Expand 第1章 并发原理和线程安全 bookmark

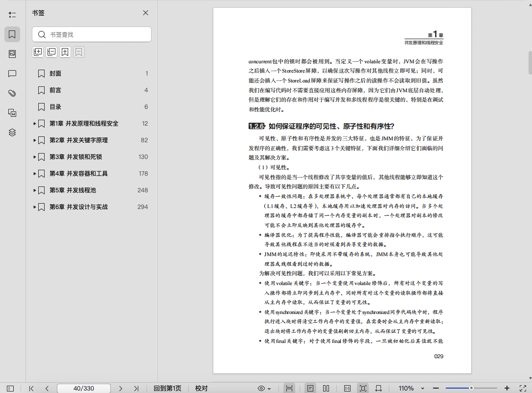[x=35, y=124]
